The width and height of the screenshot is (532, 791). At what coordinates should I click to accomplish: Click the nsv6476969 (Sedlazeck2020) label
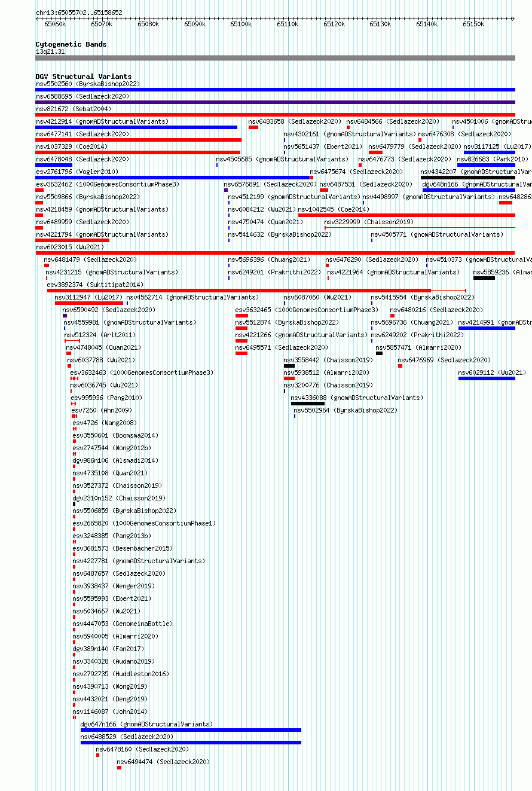[445, 360]
